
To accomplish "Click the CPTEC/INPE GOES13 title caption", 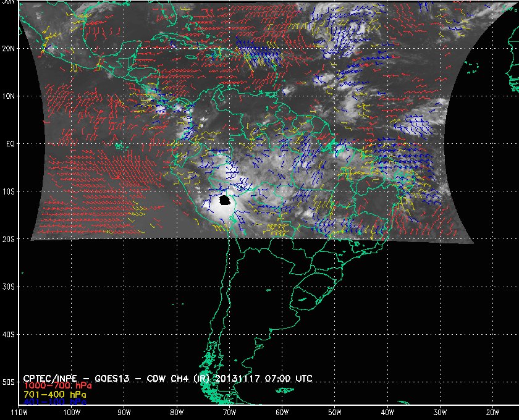I will point(168,379).
